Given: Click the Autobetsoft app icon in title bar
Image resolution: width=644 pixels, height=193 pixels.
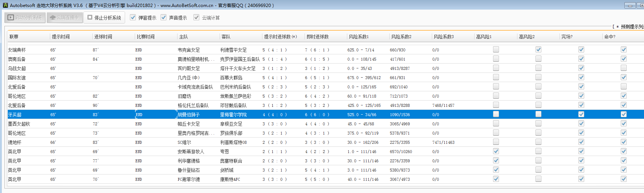Looking at the screenshot, I should pyautogui.click(x=5, y=5).
